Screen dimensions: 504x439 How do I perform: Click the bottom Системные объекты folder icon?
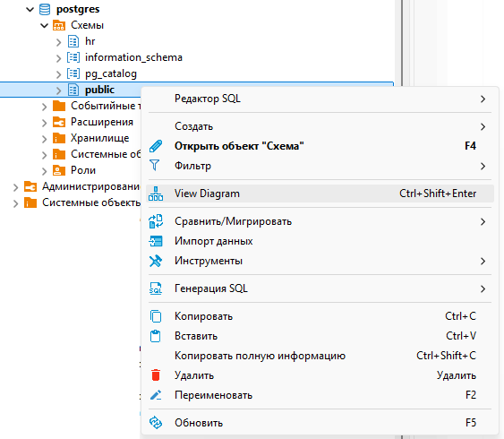tap(30, 202)
